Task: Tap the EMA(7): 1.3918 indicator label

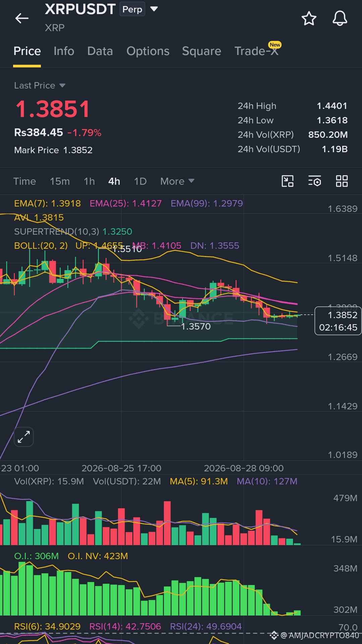Action: click(47, 203)
